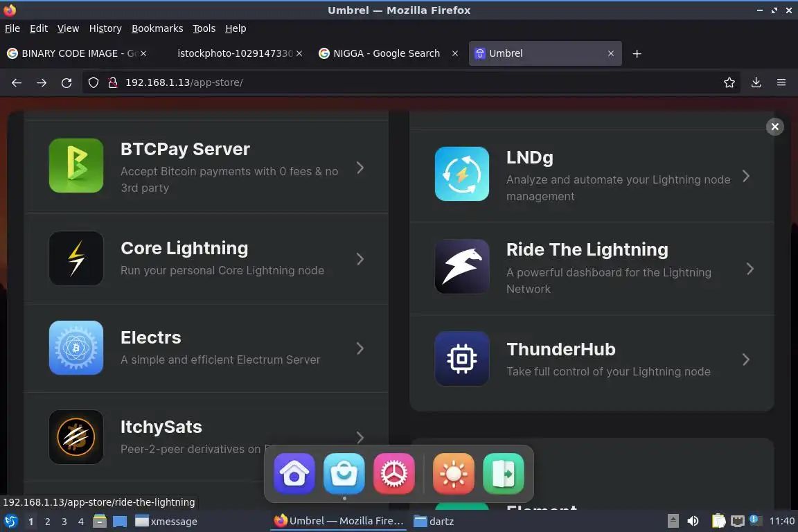Switch to workspace 3 in taskbar
The image size is (798, 532).
click(x=64, y=522)
